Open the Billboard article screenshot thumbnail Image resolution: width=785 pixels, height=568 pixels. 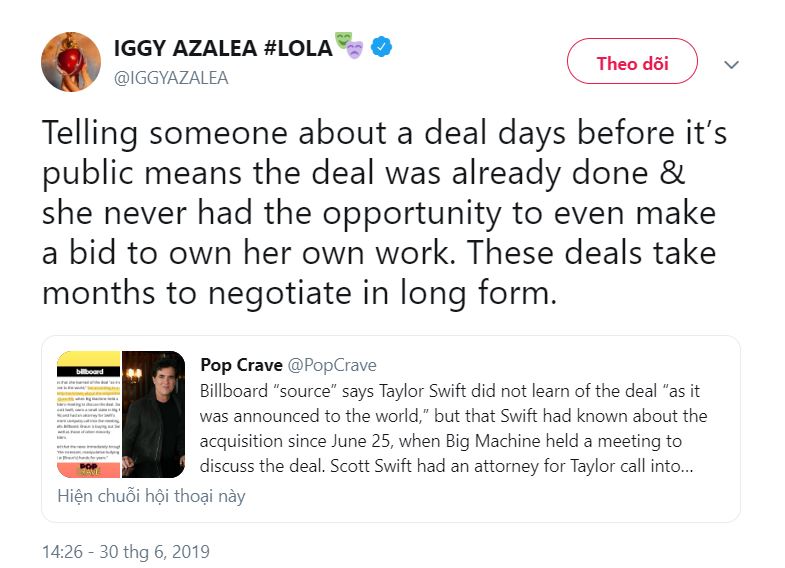88,413
